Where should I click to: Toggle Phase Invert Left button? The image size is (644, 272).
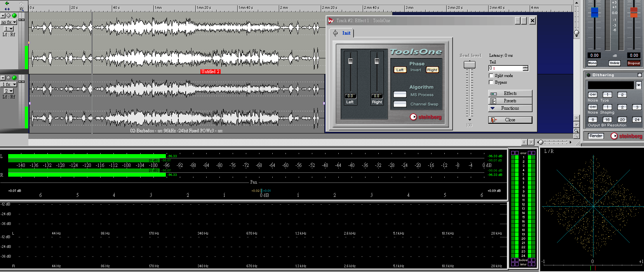(400, 70)
